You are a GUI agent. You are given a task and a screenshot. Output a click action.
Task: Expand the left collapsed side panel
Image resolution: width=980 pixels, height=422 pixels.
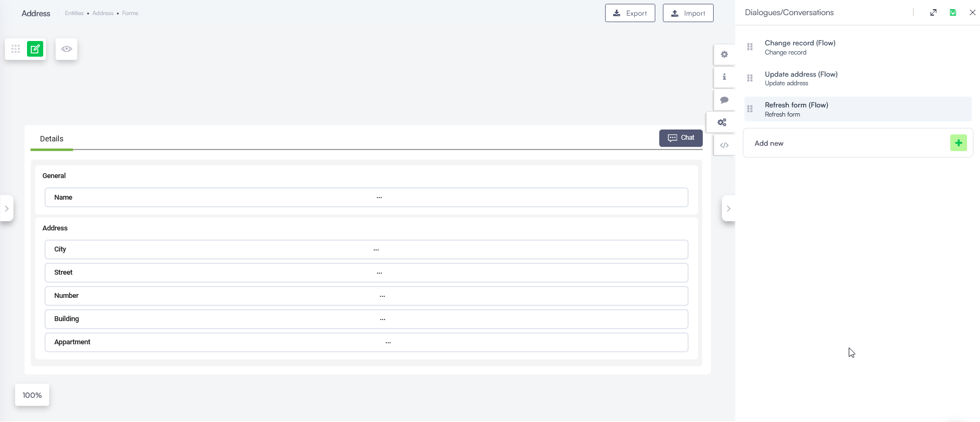point(6,208)
